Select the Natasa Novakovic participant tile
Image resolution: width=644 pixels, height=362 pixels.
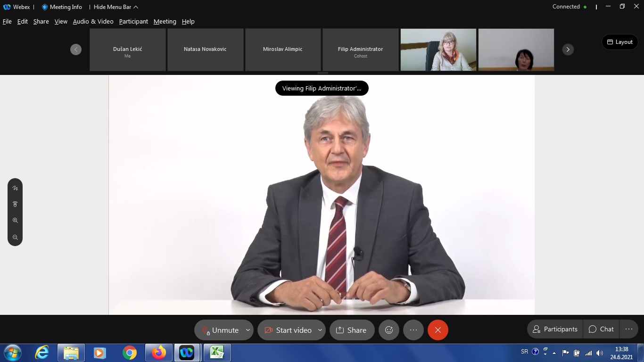pos(206,49)
